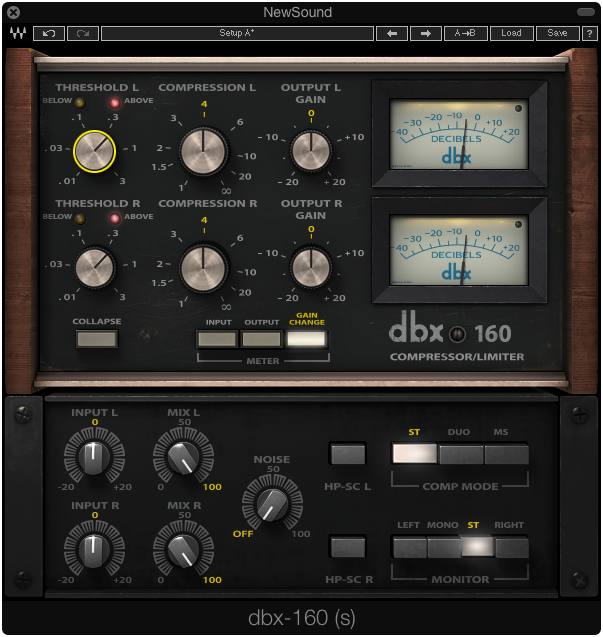Redo the last change

pyautogui.click(x=83, y=33)
